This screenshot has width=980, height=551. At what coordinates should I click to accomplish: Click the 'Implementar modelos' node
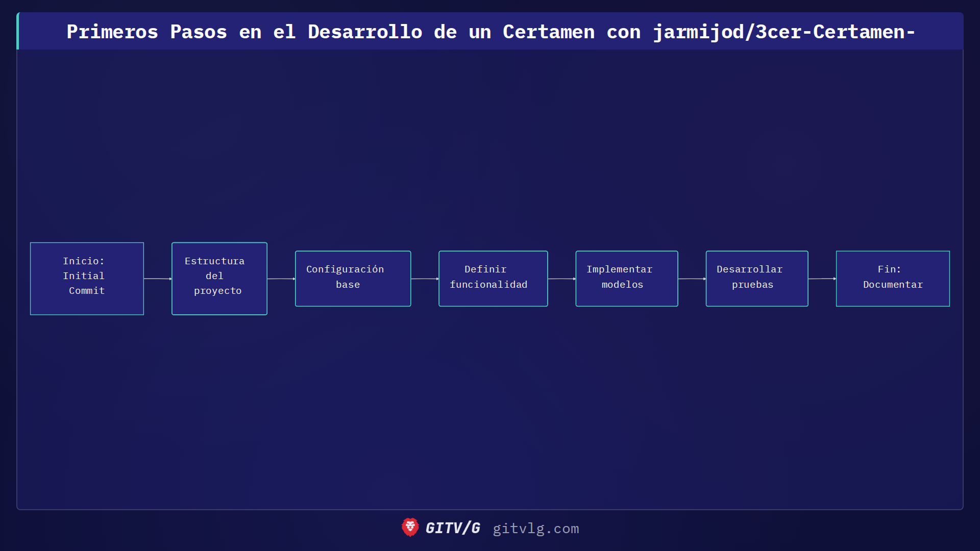626,278
